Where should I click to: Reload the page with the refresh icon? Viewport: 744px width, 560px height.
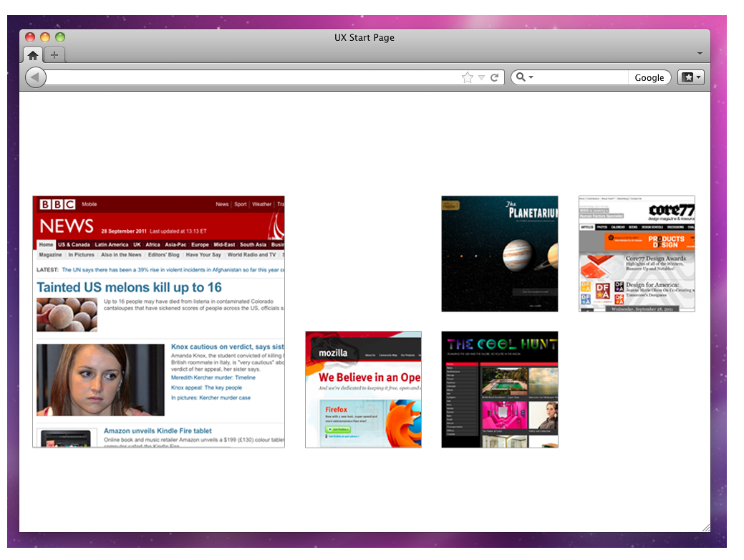tap(494, 77)
